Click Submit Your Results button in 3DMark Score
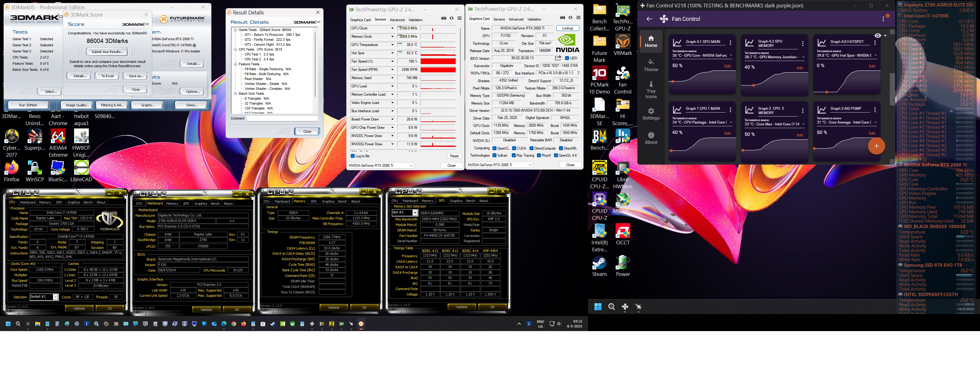The image size is (980, 378). [x=107, y=52]
